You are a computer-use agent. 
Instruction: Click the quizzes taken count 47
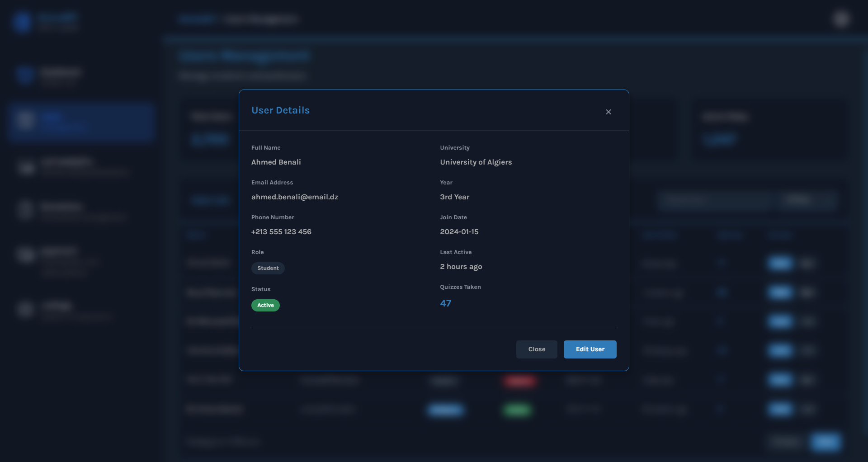pyautogui.click(x=446, y=303)
